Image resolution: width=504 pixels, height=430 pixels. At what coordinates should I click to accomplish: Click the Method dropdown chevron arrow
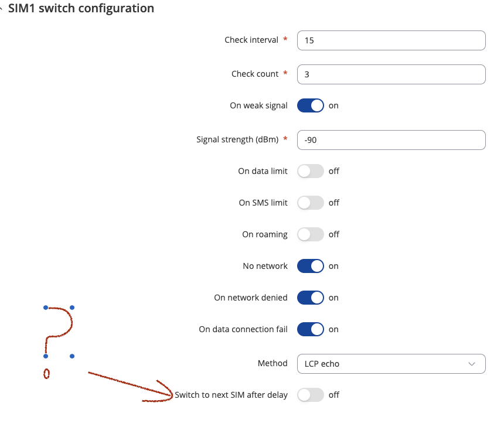(x=472, y=364)
